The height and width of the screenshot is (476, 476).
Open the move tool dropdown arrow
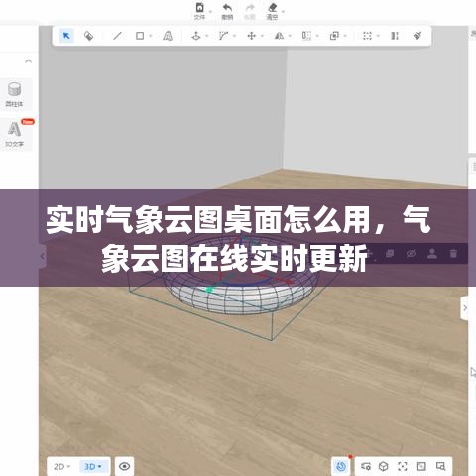pyautogui.click(x=262, y=36)
